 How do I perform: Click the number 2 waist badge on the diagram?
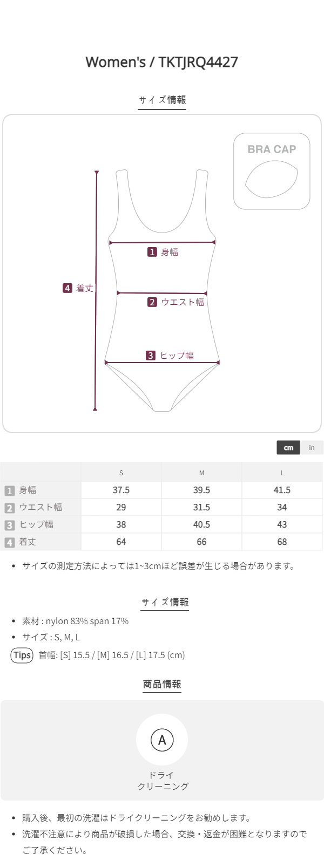coord(152,302)
